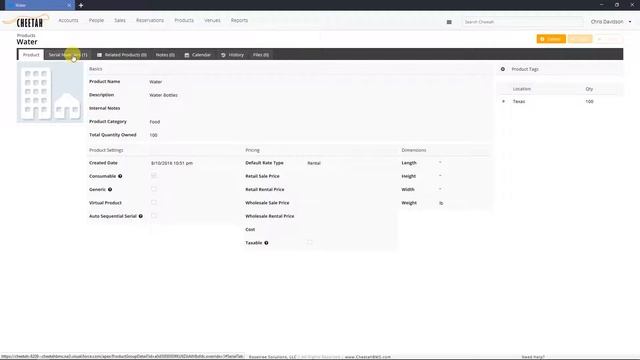Image resolution: width=640 pixels, height=360 pixels.
Task: Show help icon next to Taxable
Action: 266,243
